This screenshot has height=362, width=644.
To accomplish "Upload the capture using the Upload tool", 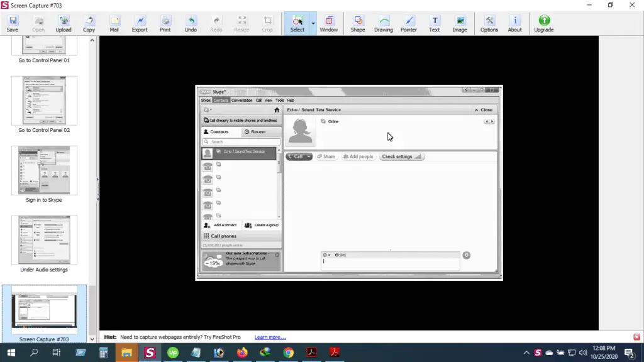I will (64, 23).
